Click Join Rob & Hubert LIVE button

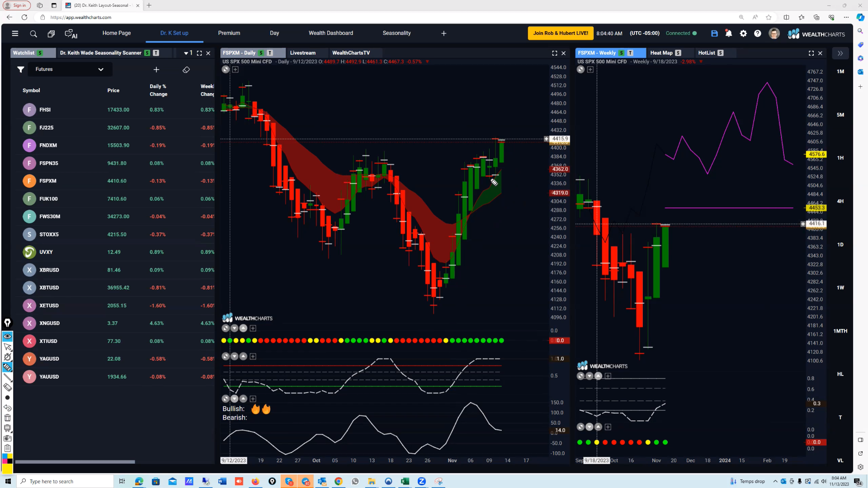coord(561,33)
